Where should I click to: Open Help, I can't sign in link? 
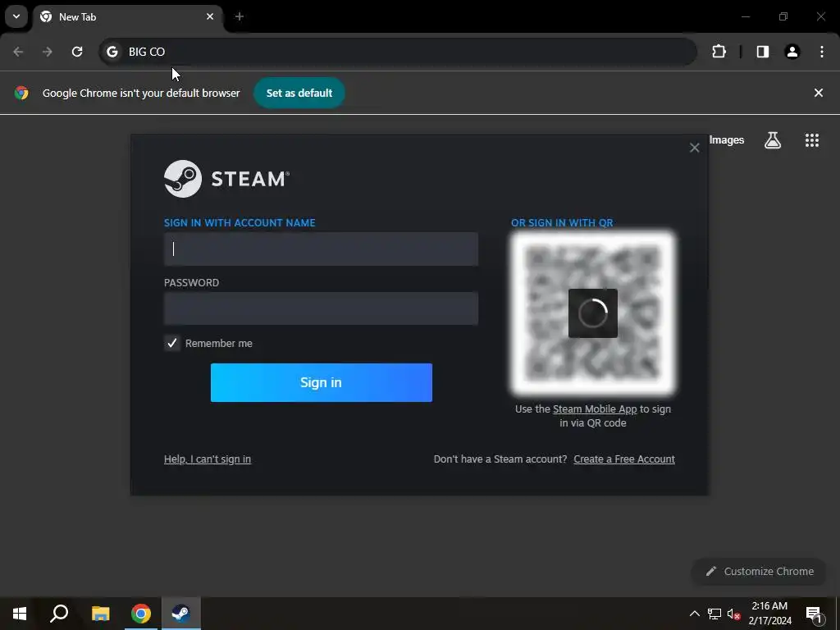(x=208, y=459)
